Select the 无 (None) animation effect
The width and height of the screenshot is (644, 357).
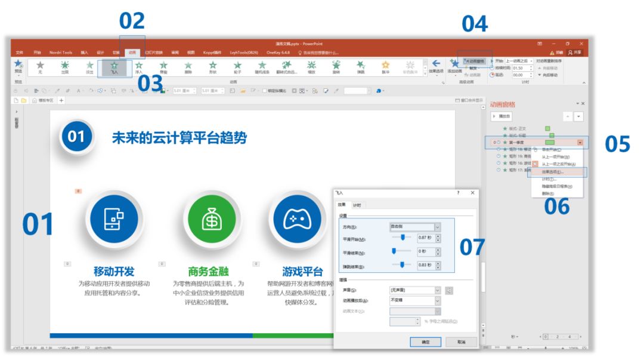click(x=40, y=67)
